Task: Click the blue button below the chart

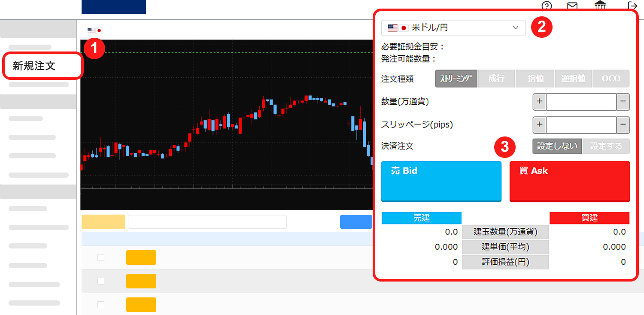Action: [356, 222]
